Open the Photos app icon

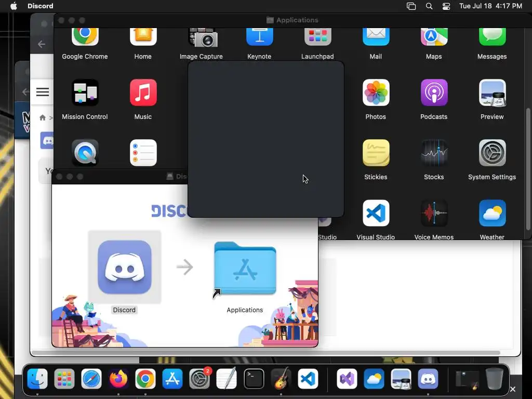coord(376,92)
